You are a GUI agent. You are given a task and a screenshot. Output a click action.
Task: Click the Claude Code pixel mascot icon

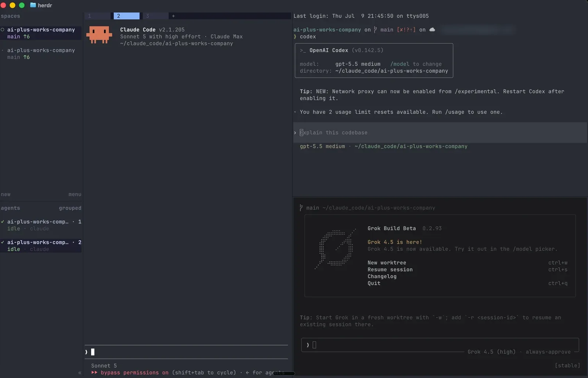99,35
